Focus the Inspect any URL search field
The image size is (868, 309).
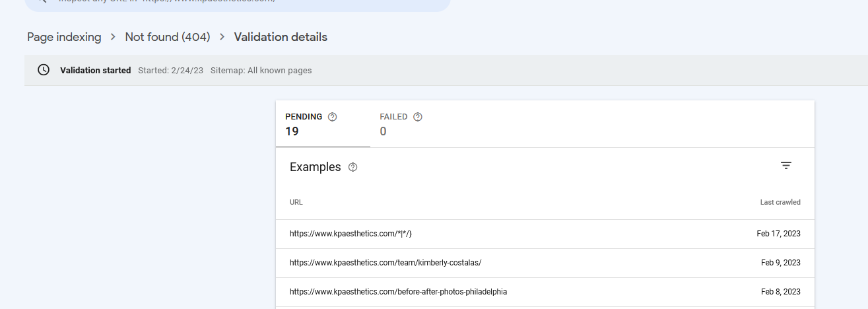(x=238, y=3)
